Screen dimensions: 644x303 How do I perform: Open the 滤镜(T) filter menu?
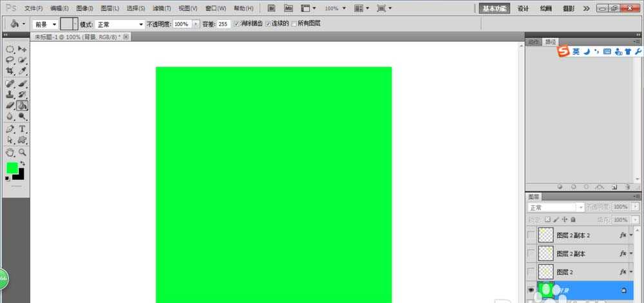[162, 8]
